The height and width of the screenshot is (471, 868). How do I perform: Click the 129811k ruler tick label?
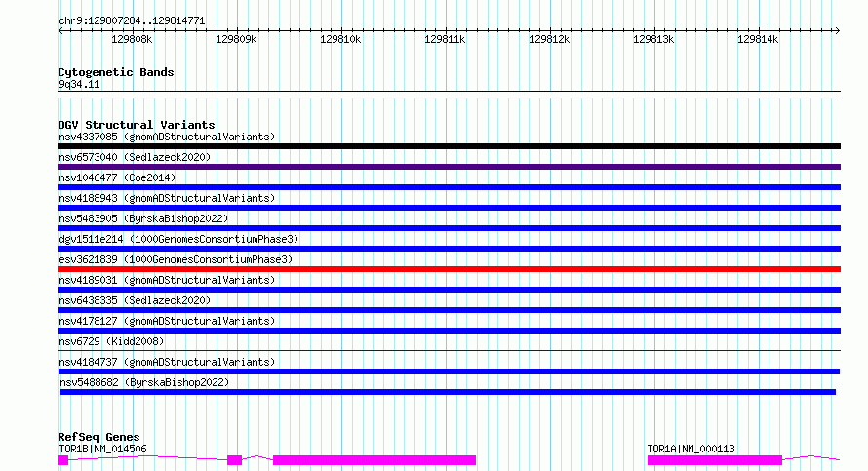pos(445,39)
